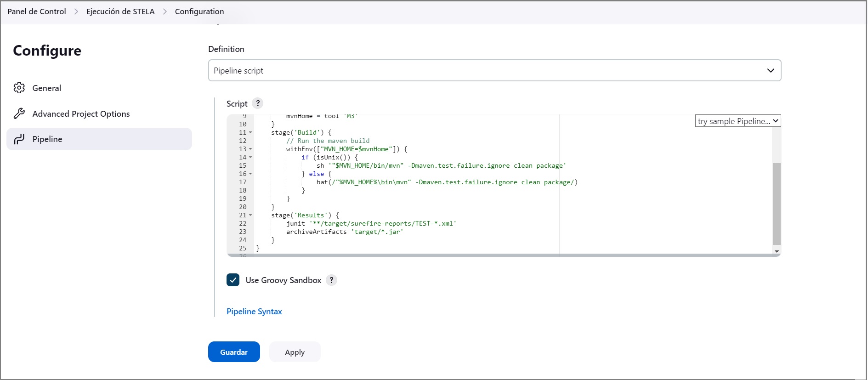This screenshot has height=380, width=868.
Task: Click the Configuration breadcrumb
Action: [199, 11]
